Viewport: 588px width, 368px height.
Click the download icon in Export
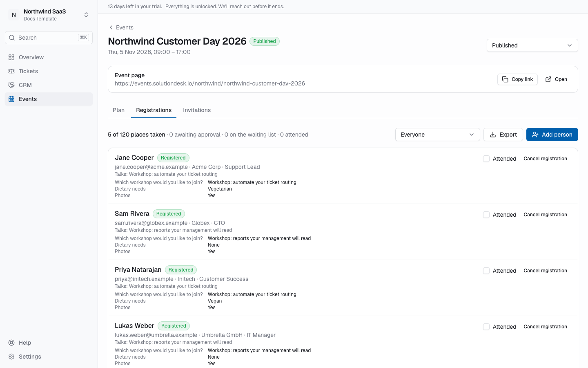[493, 135]
